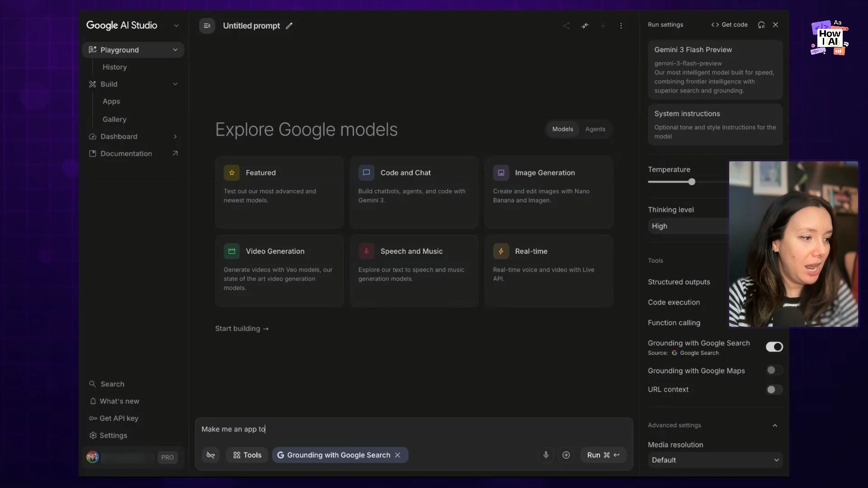Click the Google AI Studio logo
Screen dimensions: 868x488
click(x=122, y=26)
